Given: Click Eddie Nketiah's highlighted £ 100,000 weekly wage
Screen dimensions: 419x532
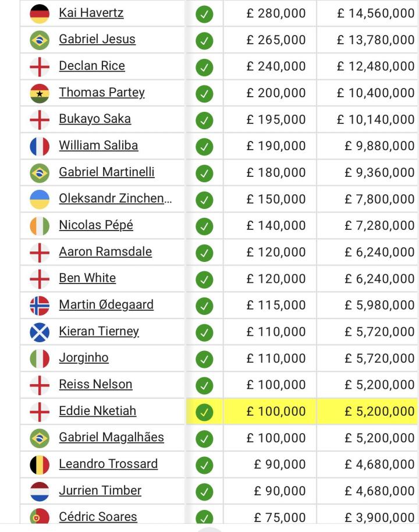Looking at the screenshot, I should coord(276,412).
